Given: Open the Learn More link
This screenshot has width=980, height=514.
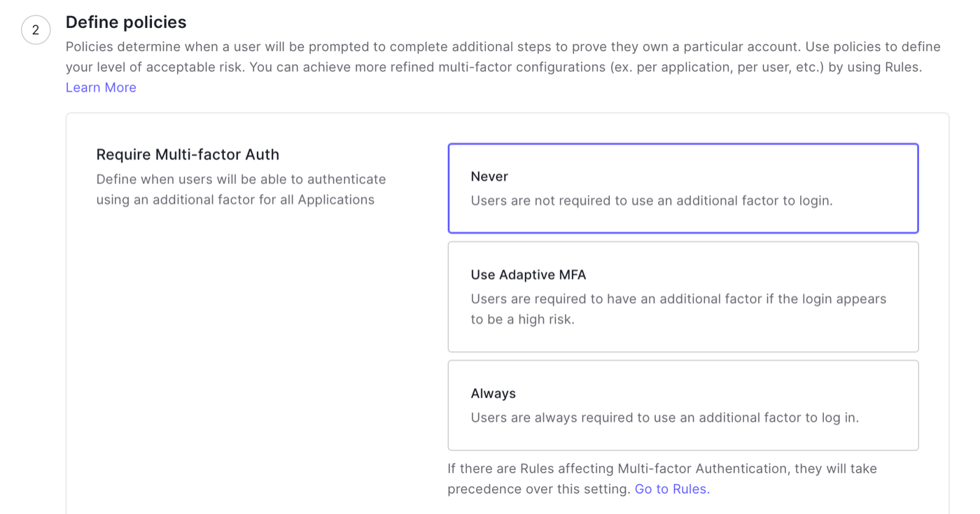Looking at the screenshot, I should coord(101,87).
